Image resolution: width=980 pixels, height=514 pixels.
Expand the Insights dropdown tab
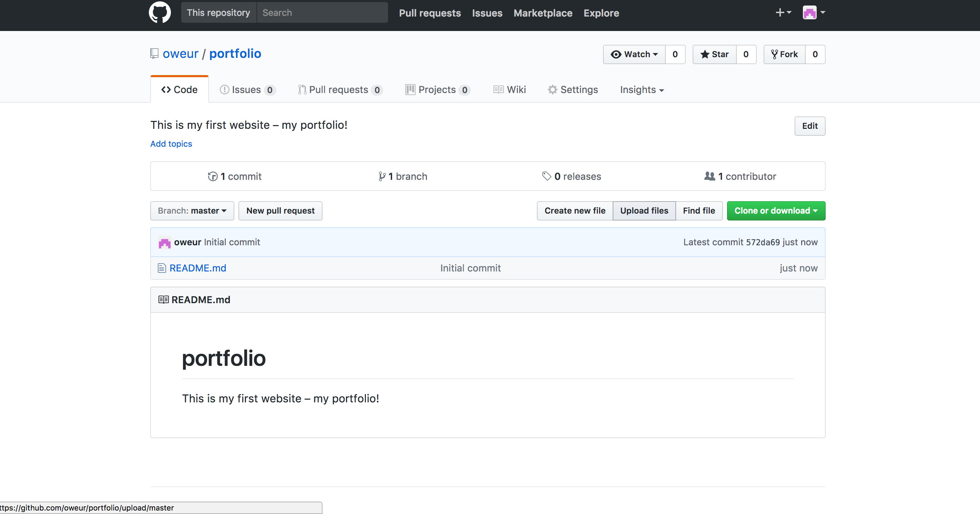[x=642, y=90]
